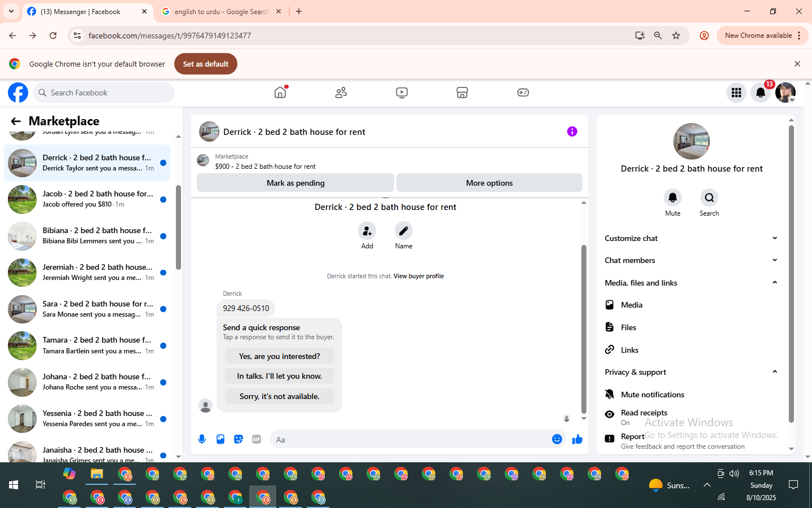Click the sticker icon in composer
The width and height of the screenshot is (812, 508).
239,439
